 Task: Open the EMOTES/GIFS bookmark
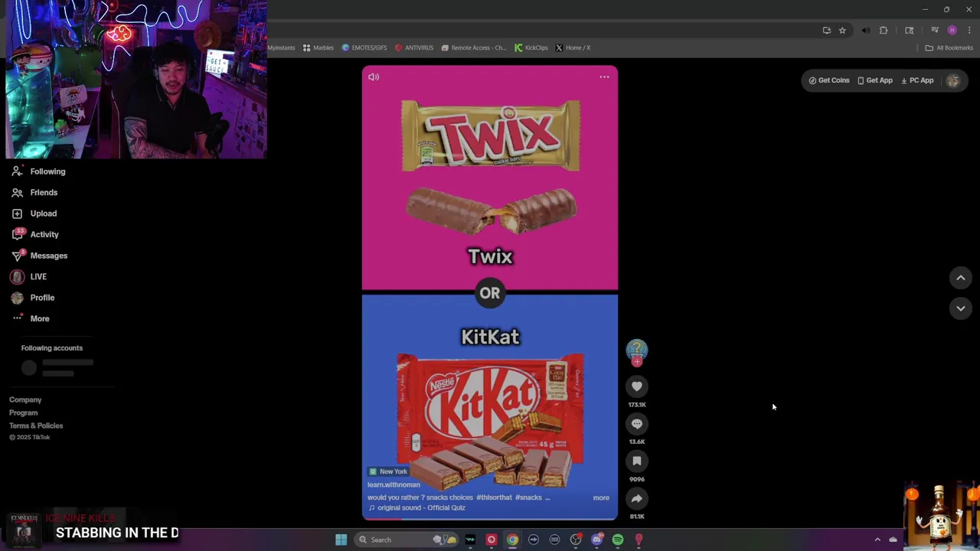364,47
